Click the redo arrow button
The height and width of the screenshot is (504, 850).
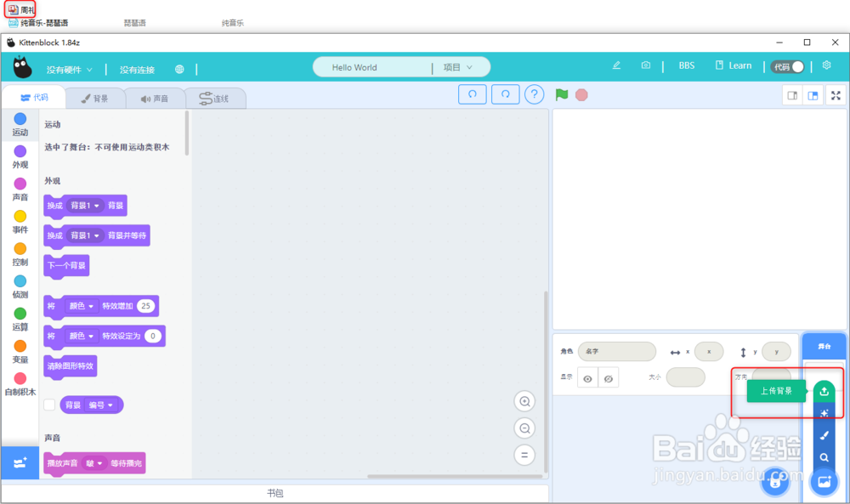point(505,94)
